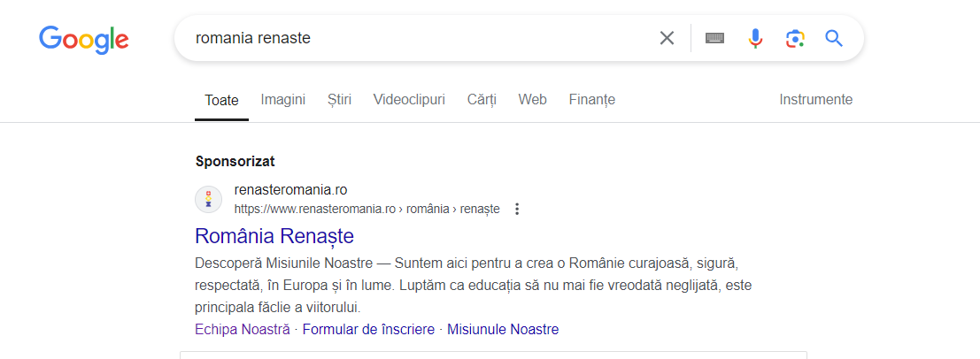Switch to the Imagini tab
980x359 pixels.
(x=282, y=99)
